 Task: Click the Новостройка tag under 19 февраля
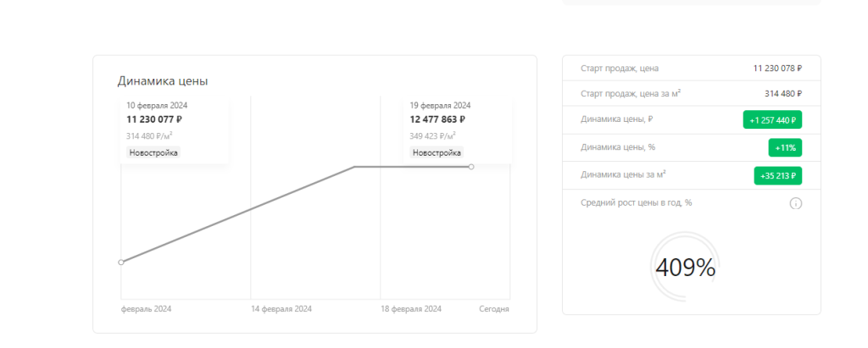[437, 152]
